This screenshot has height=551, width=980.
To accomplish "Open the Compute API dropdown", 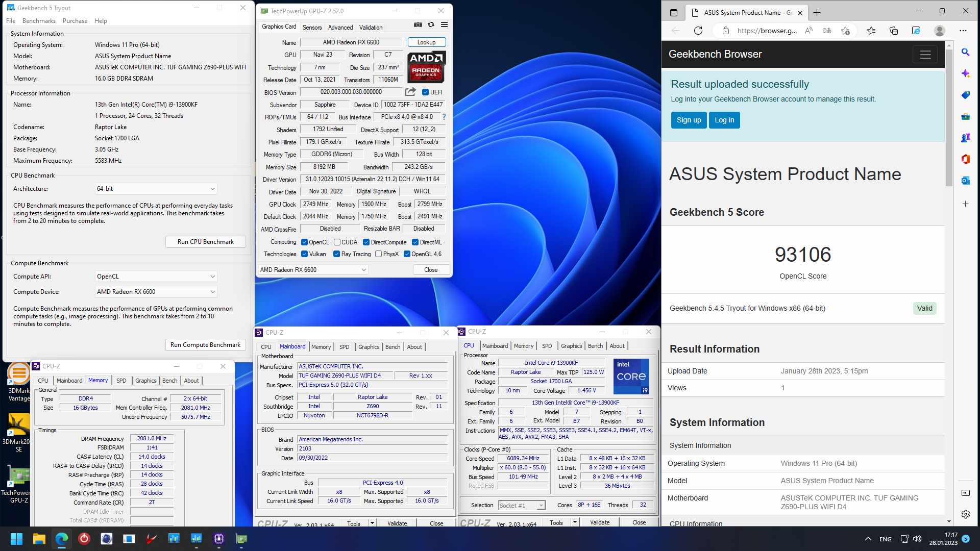I will (156, 277).
